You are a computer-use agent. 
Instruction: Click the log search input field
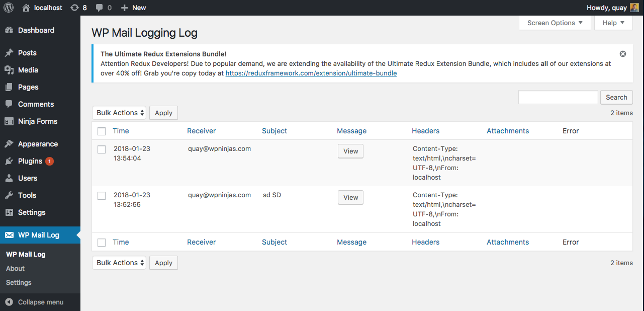click(558, 97)
